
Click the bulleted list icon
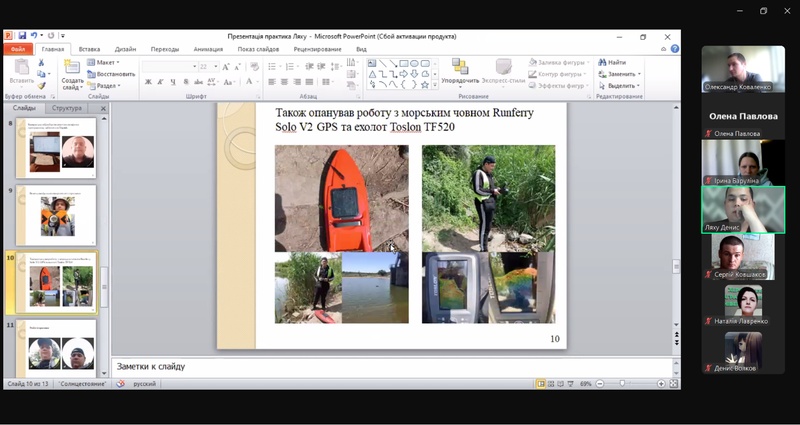point(272,66)
